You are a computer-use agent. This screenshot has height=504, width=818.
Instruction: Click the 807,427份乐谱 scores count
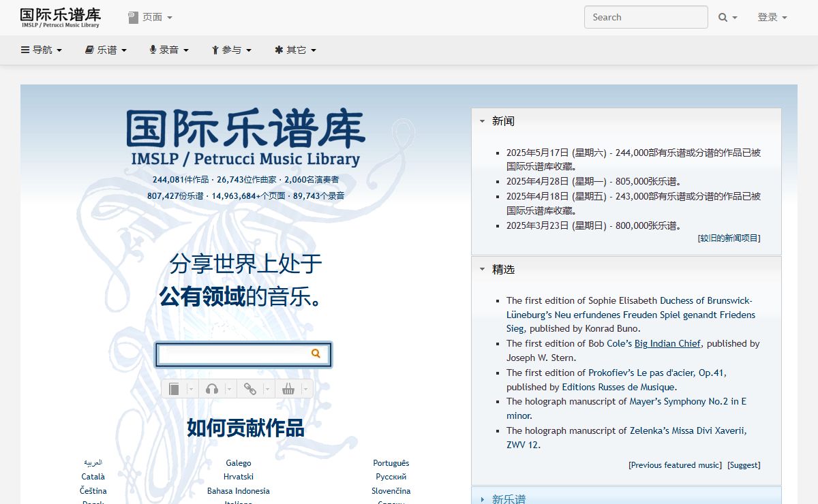click(175, 196)
